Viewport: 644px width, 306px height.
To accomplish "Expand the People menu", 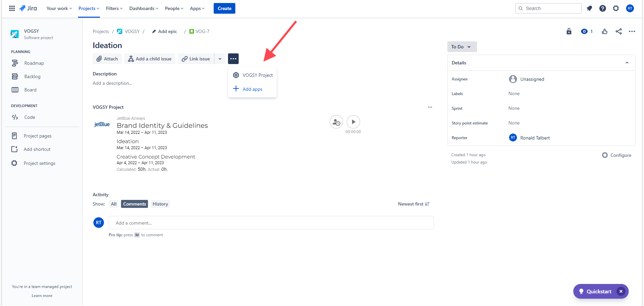I will tap(174, 8).
